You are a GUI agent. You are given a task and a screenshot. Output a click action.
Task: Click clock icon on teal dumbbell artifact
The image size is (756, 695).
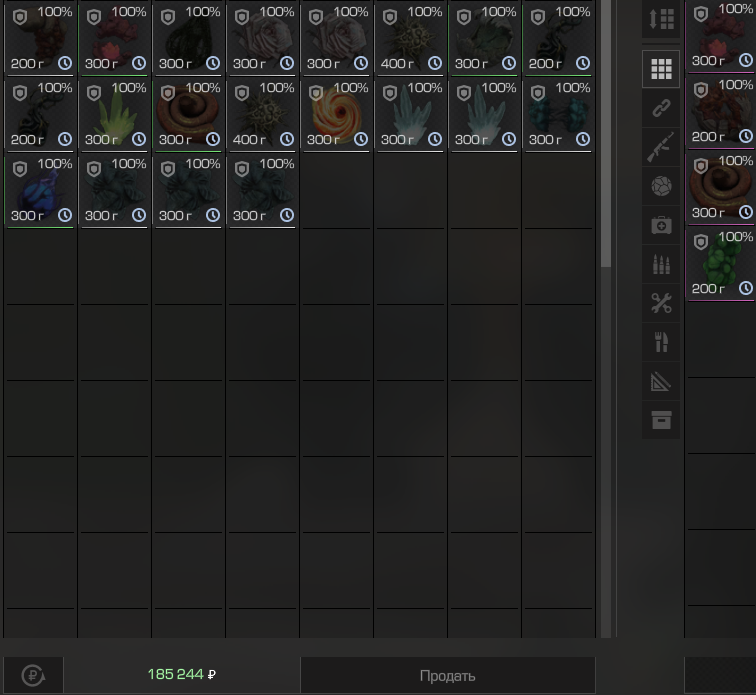pyautogui.click(x=583, y=139)
